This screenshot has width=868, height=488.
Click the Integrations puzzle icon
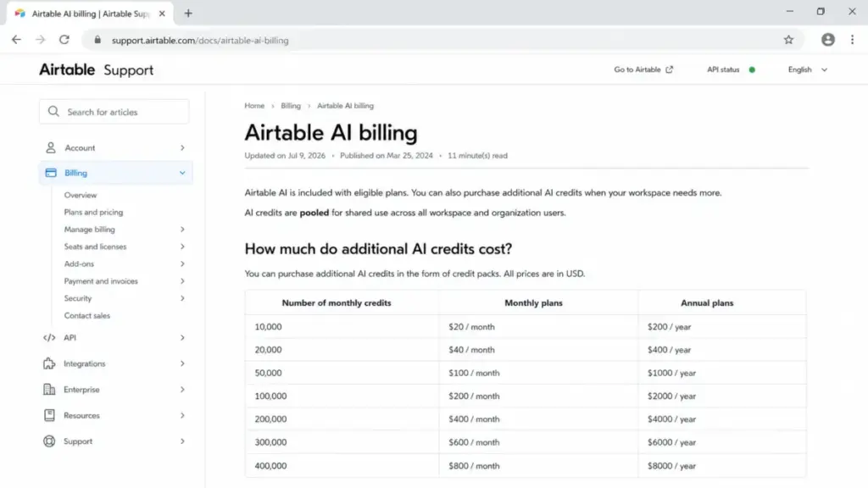(49, 363)
